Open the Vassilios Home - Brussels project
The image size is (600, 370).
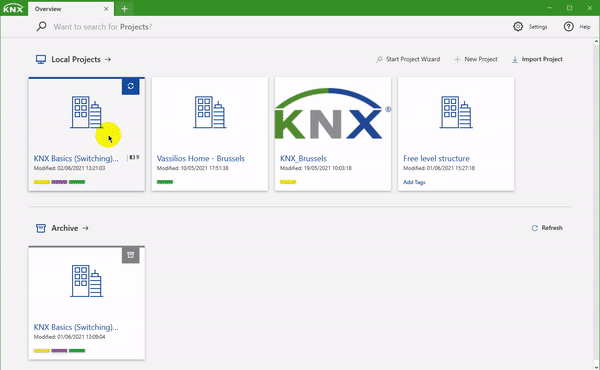pyautogui.click(x=201, y=158)
